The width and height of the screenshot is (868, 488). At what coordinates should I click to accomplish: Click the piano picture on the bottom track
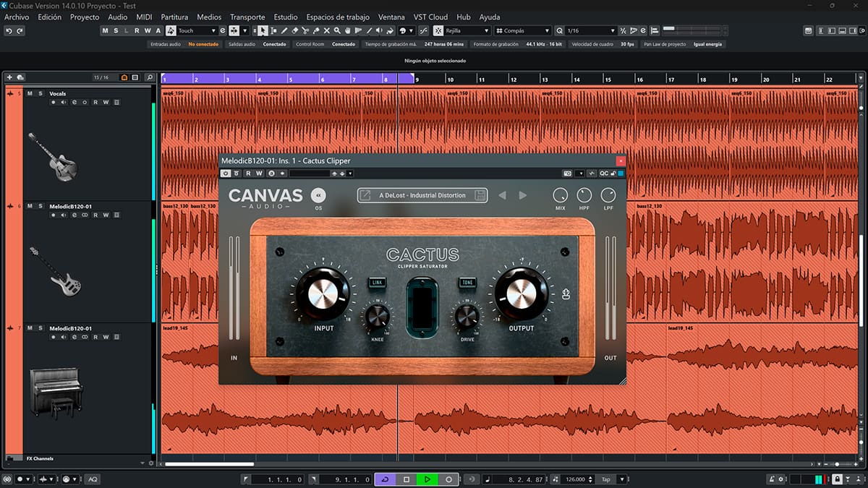coord(56,393)
